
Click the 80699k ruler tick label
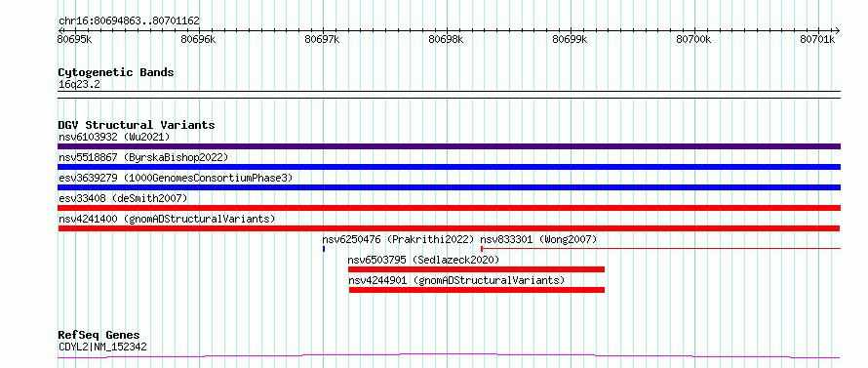coord(571,39)
